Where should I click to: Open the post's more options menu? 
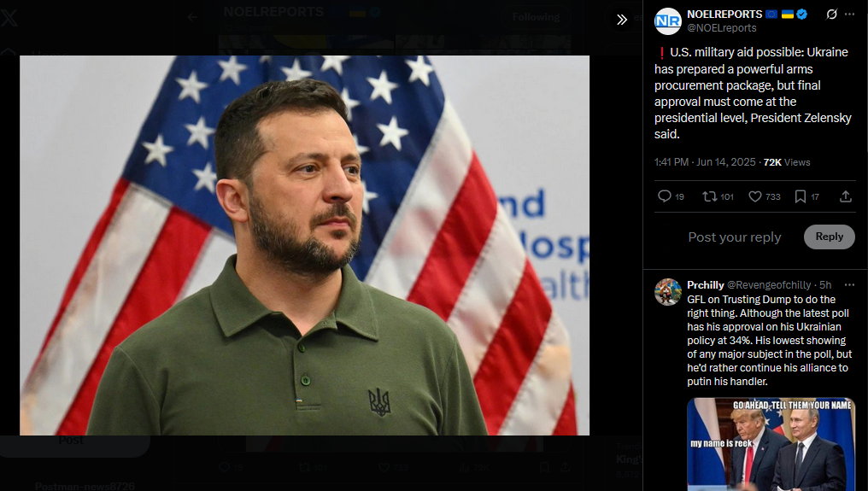click(x=850, y=15)
